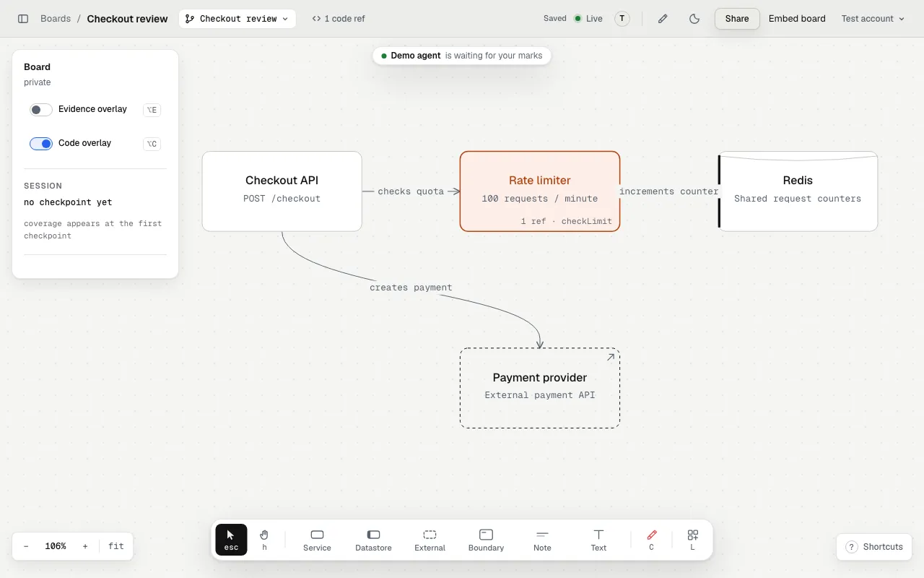Open the Shortcuts help button
Screen dimensions: 924x578
point(874,547)
